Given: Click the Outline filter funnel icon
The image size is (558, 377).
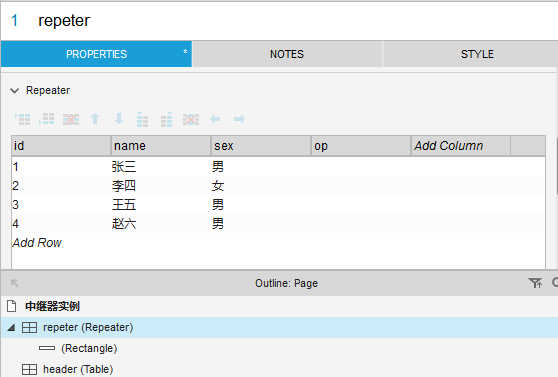Looking at the screenshot, I should pos(535,283).
